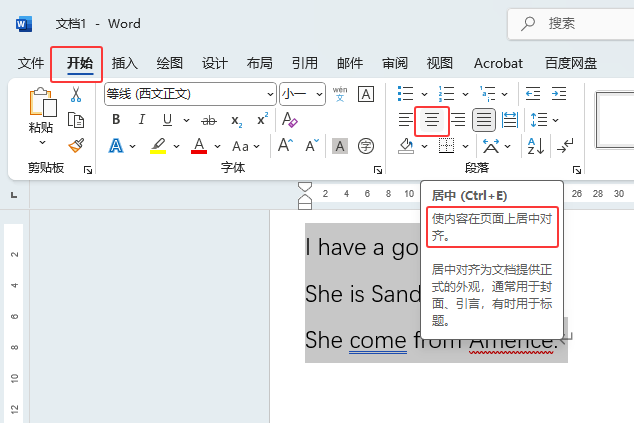Click Asian Layout icon
Image resolution: width=634 pixels, height=423 pixels.
click(491, 146)
